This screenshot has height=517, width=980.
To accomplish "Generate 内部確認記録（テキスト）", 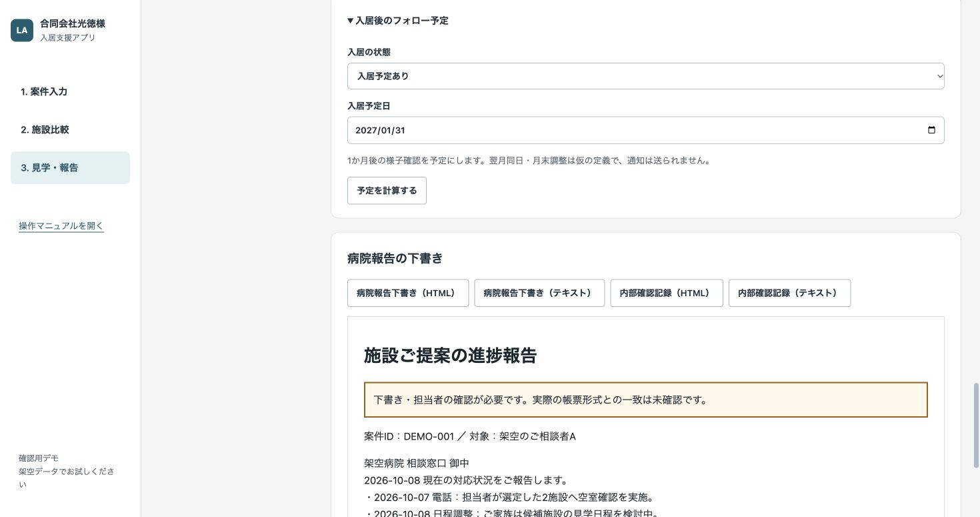I will click(x=789, y=293).
